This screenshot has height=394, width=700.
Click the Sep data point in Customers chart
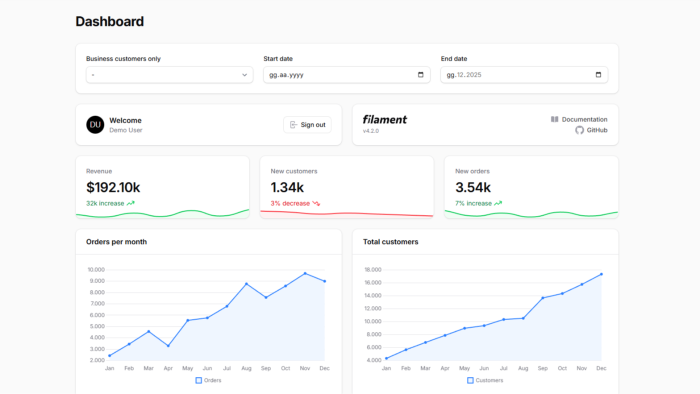(543, 298)
